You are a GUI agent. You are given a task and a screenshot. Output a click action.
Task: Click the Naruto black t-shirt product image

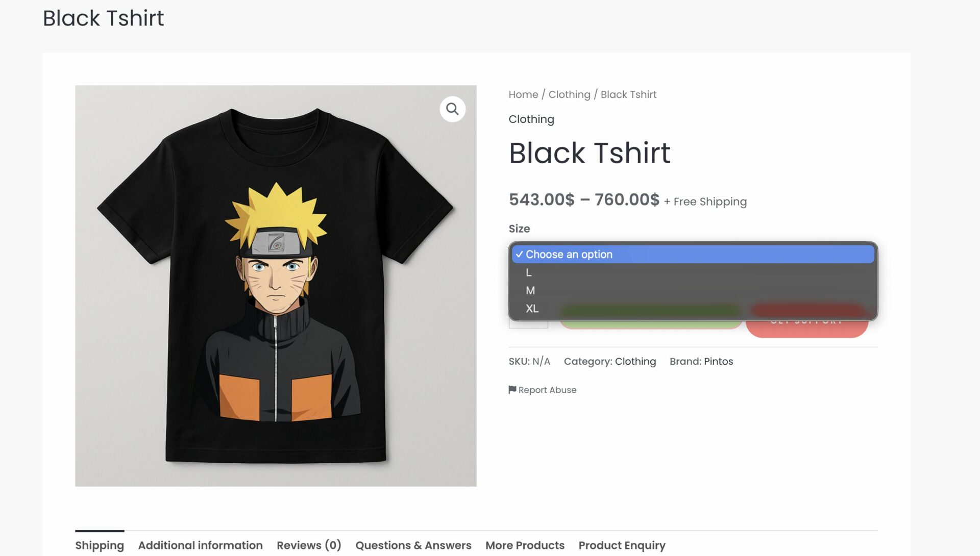[276, 286]
